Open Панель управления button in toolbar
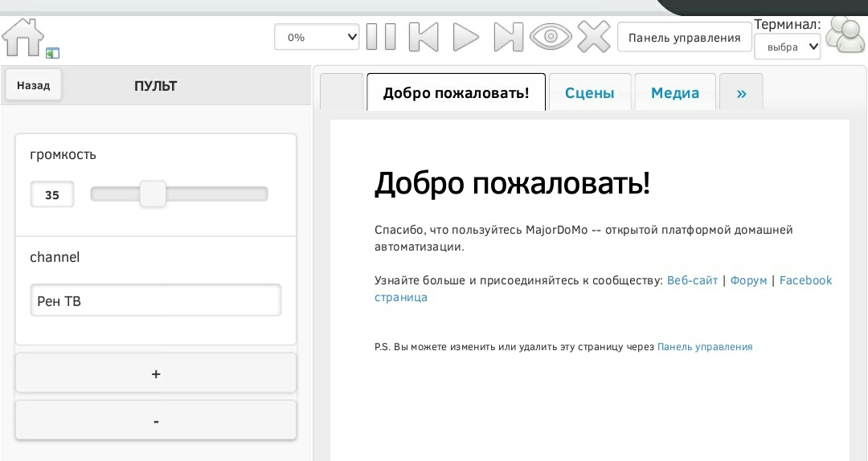This screenshot has width=868, height=461. coord(684,38)
